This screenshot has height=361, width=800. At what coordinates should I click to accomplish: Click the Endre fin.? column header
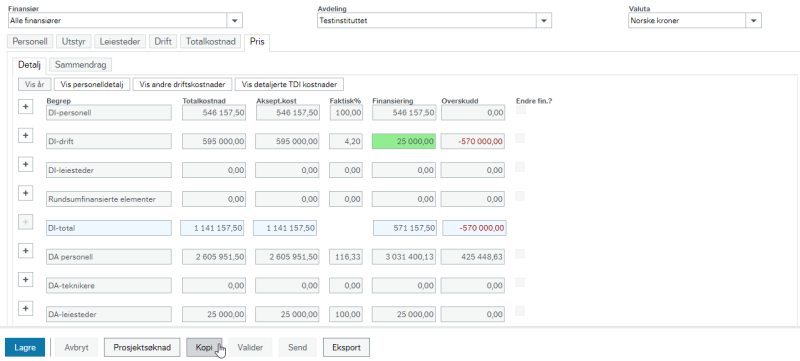click(534, 101)
